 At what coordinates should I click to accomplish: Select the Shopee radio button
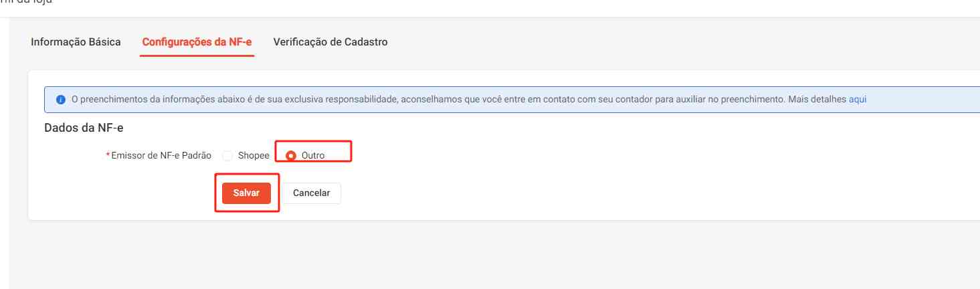click(x=227, y=156)
